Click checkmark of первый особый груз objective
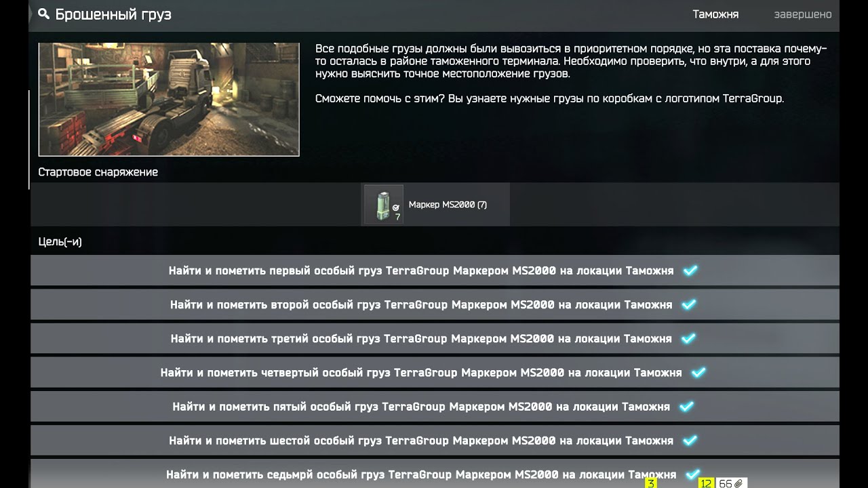Screen dimensions: 868x488 click(690, 270)
